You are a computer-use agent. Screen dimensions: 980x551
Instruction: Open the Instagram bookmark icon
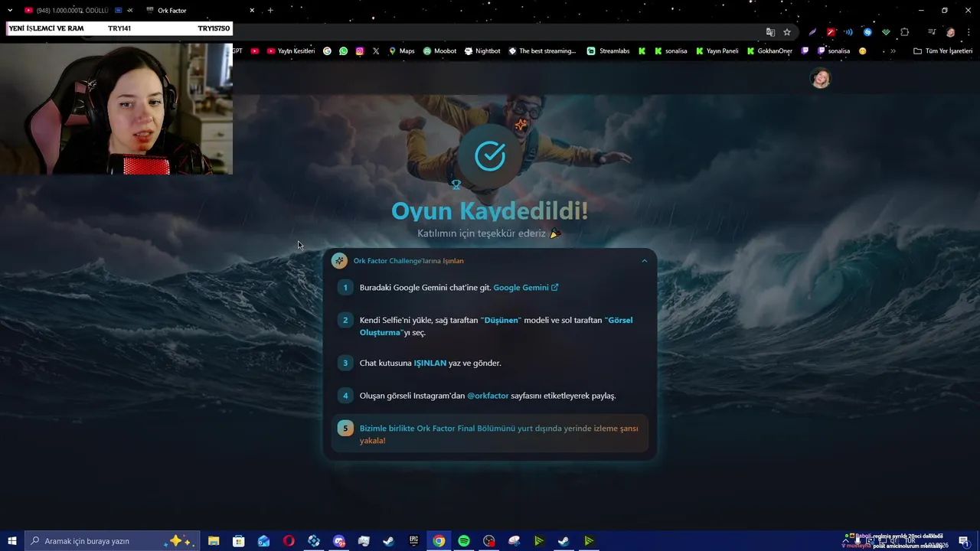[360, 51]
